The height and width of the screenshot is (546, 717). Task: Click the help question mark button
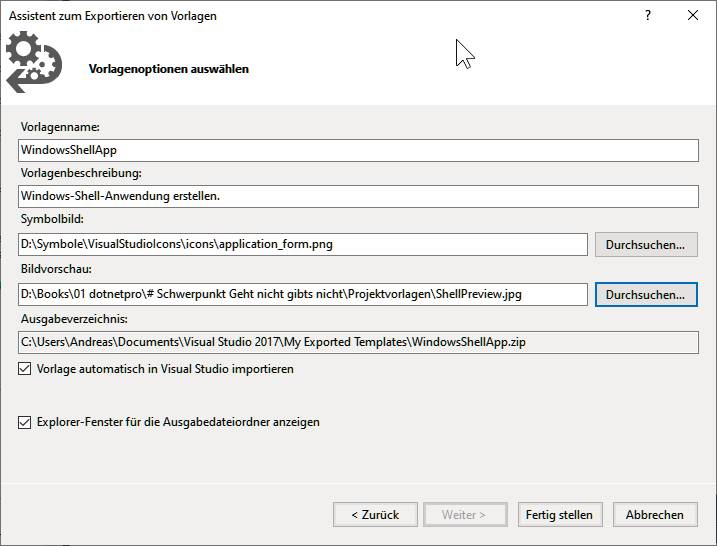(x=647, y=16)
